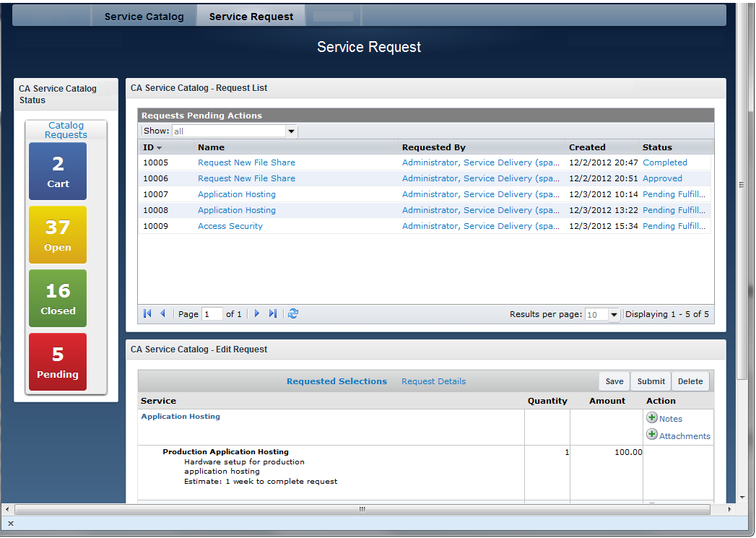756x538 pixels.
Task: Open the yellow Open requests tile
Action: pos(58,235)
